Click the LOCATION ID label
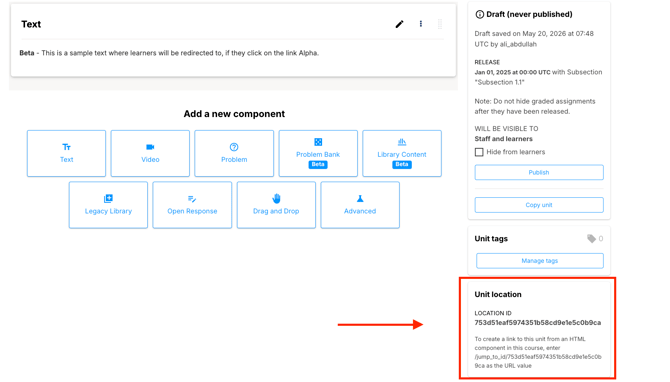 (493, 313)
